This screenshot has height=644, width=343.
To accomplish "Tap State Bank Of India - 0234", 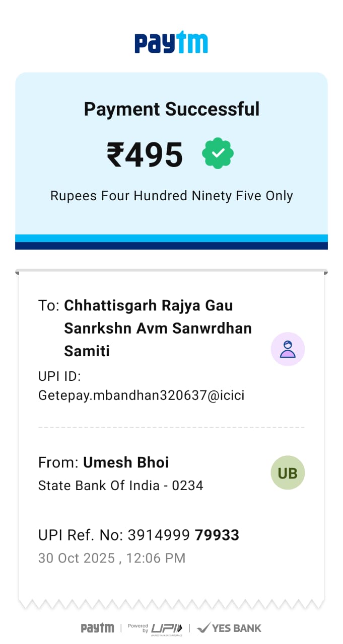I will tap(120, 486).
